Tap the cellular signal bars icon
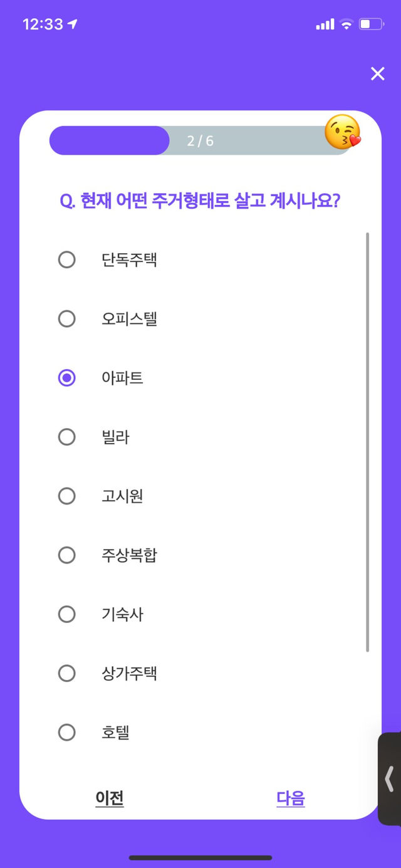The image size is (401, 868). click(x=325, y=24)
